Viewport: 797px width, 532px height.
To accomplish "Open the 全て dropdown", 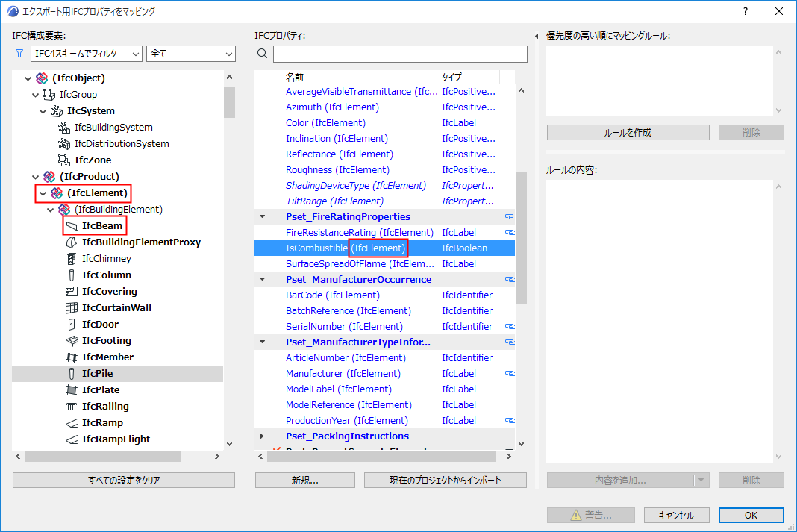I will (190, 54).
